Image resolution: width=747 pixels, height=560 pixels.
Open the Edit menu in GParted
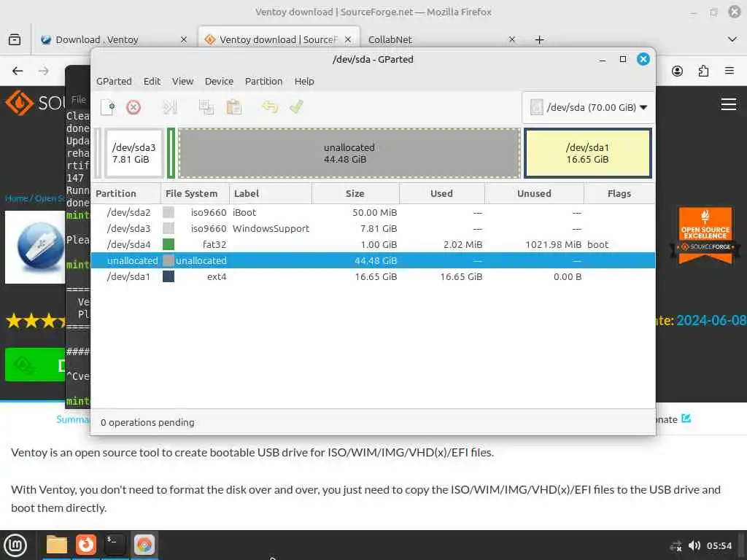click(x=152, y=82)
